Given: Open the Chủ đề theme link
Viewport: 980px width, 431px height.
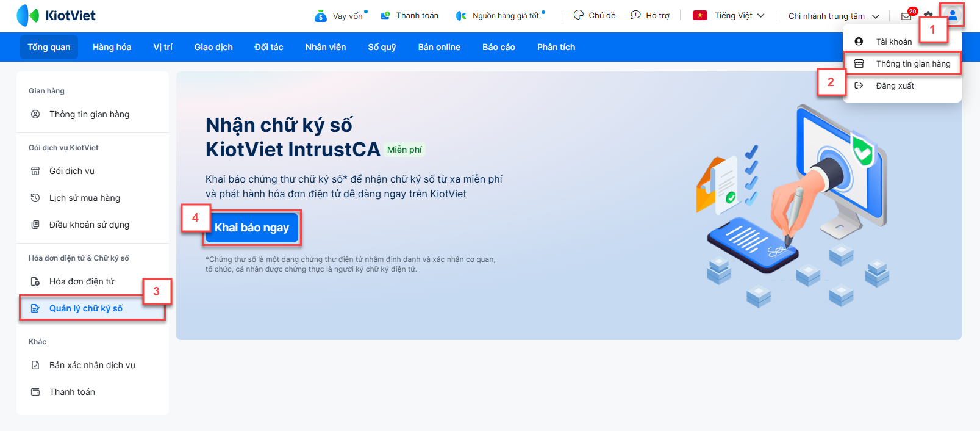Looking at the screenshot, I should click(x=602, y=15).
